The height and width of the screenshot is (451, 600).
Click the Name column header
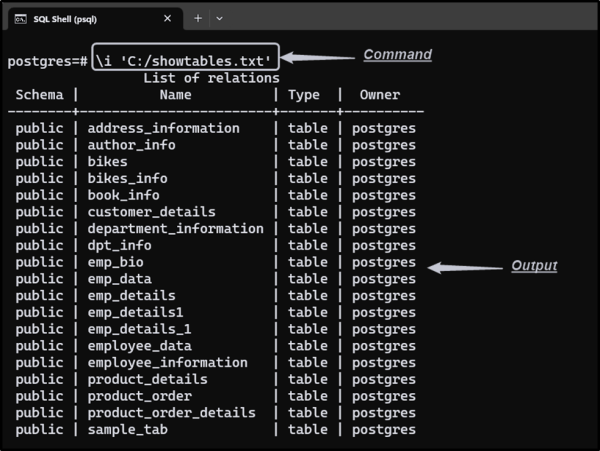175,95
